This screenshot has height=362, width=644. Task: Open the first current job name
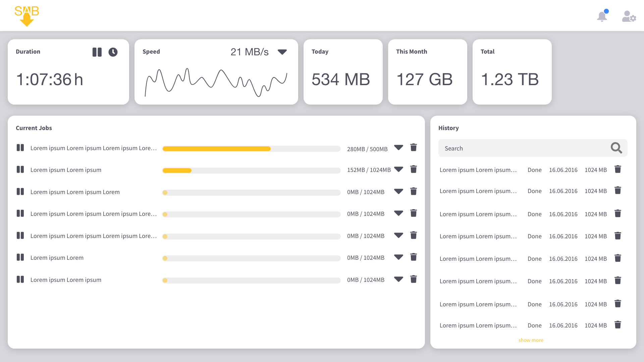pos(94,148)
